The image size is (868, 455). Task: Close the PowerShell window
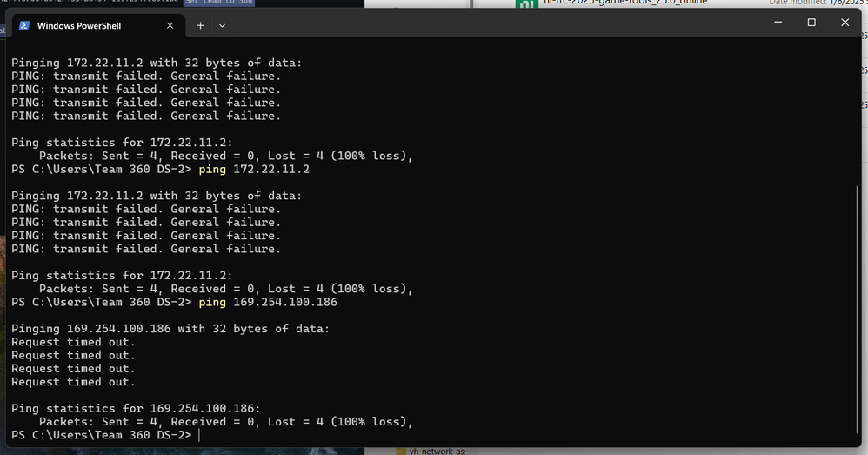click(x=845, y=22)
